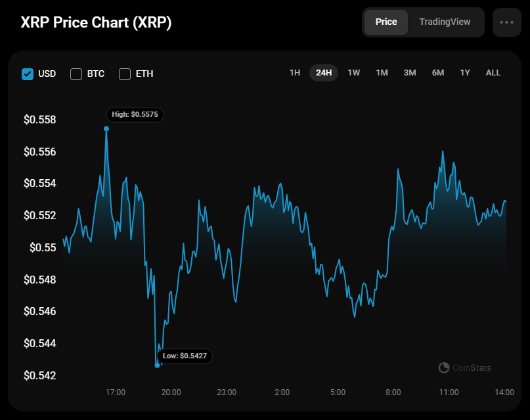Viewport: 530px width, 420px height.
Task: Show ALL time price history
Action: pos(493,73)
